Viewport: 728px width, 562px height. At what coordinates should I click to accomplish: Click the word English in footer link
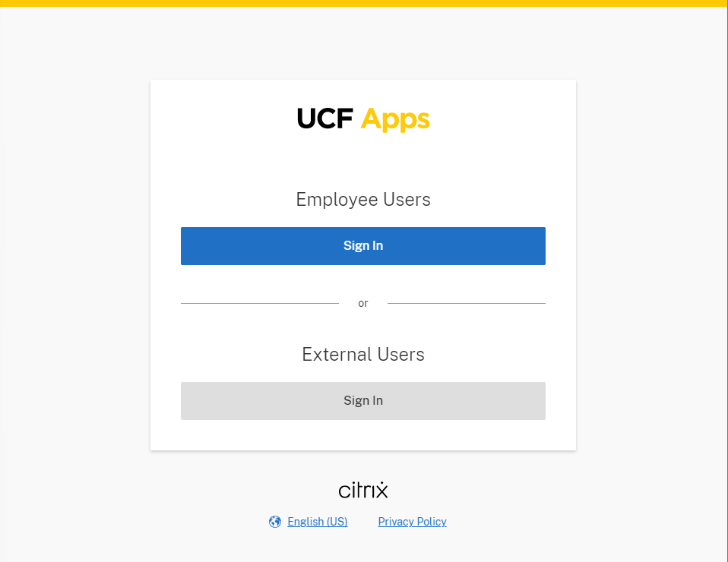click(x=305, y=522)
